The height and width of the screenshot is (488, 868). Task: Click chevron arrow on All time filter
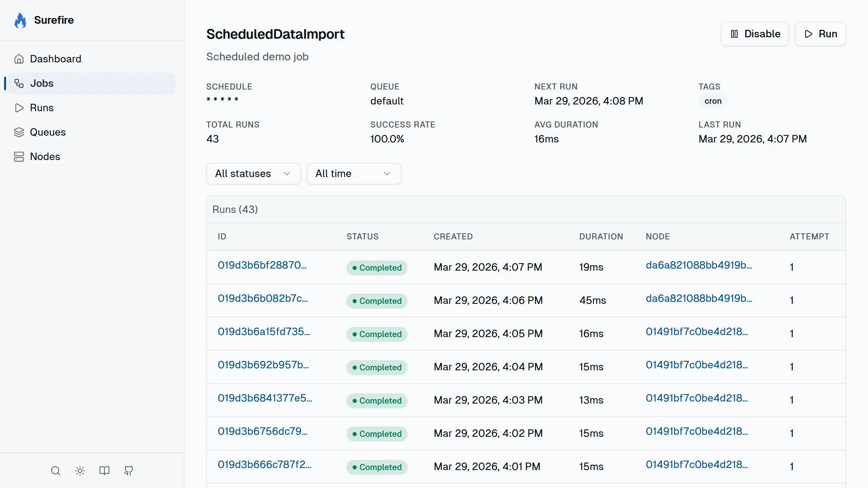(x=387, y=174)
